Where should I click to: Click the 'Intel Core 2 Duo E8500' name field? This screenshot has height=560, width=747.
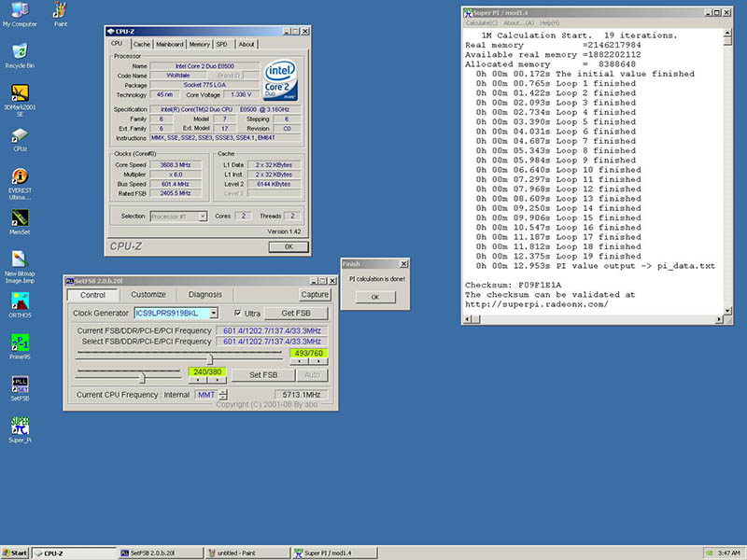coord(204,66)
